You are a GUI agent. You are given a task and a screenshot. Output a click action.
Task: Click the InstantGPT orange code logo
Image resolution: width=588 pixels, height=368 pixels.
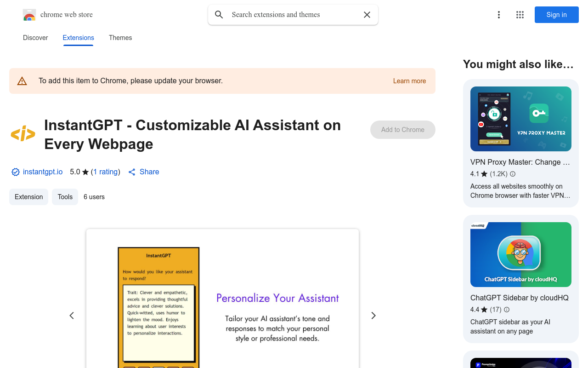pyautogui.click(x=23, y=134)
